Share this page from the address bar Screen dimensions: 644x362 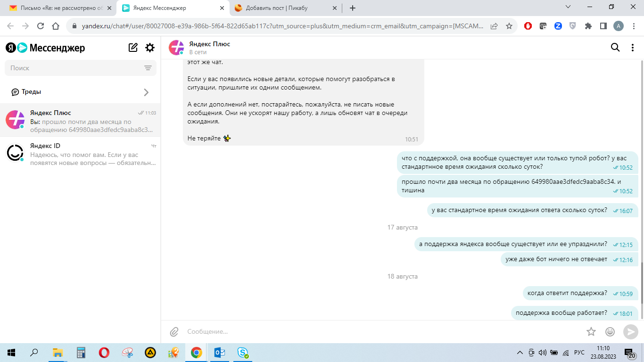pos(494,26)
